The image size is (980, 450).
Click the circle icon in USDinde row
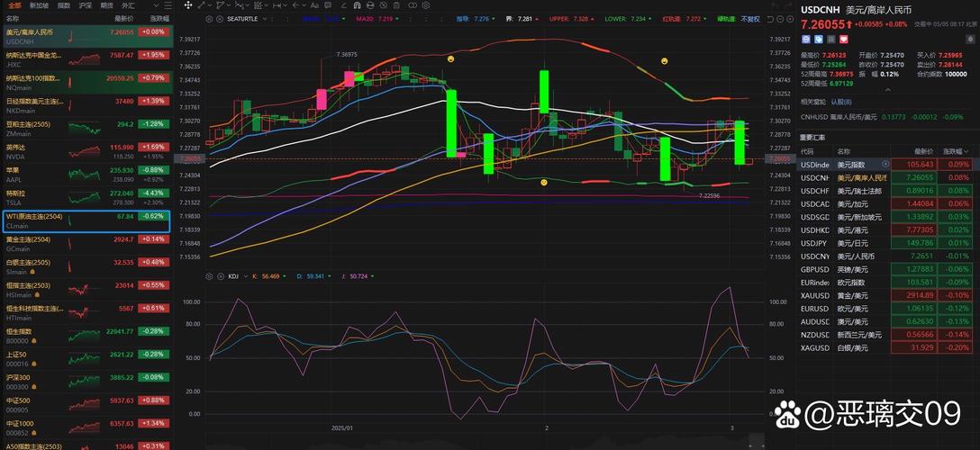[x=885, y=164]
